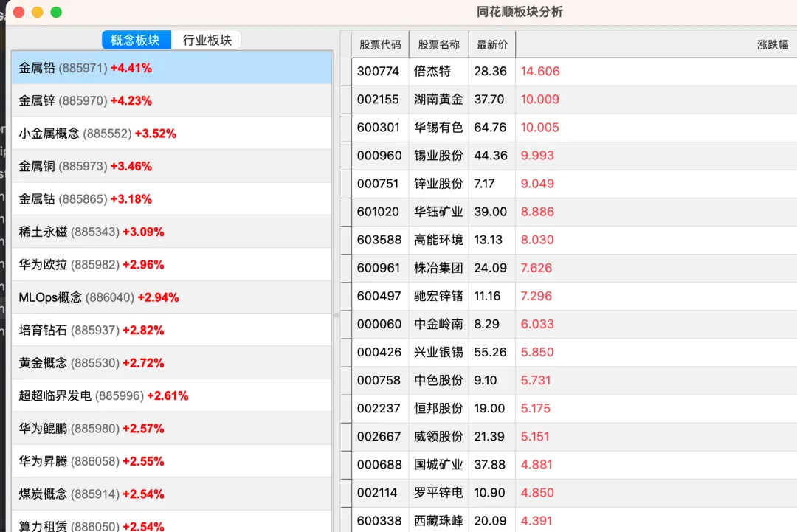Click stock name 华锡有色
This screenshot has height=532, width=797.
(438, 127)
